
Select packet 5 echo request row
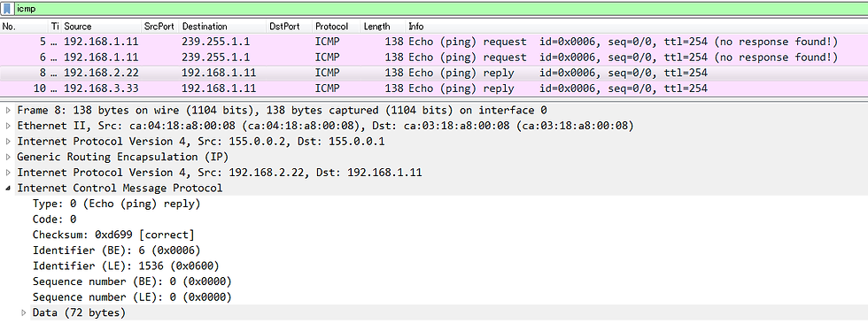[x=434, y=42]
